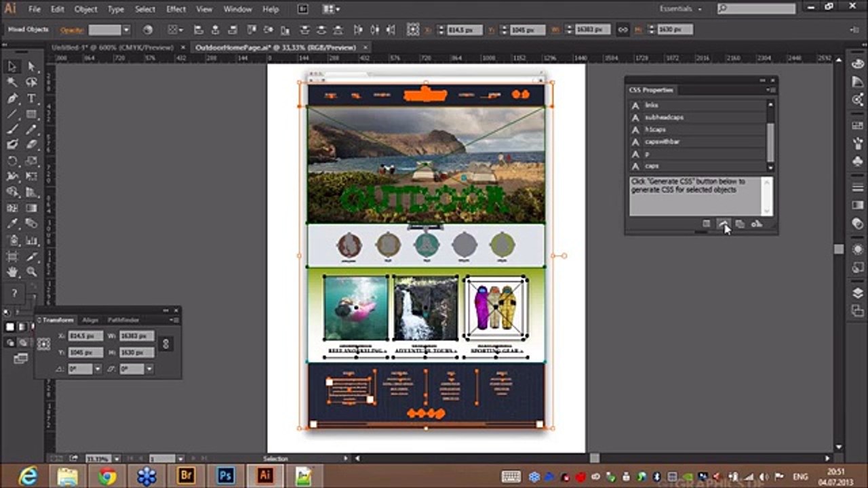Click the X field in Transform panel
The image size is (868, 488).
tap(85, 336)
